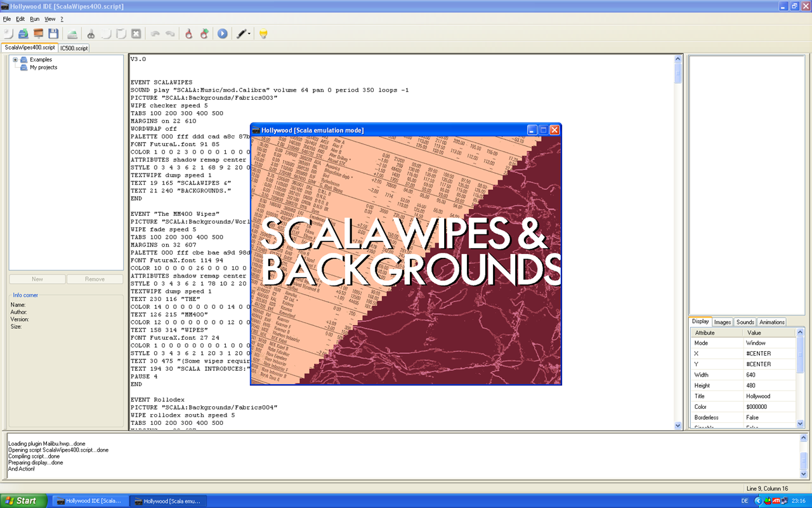Screen dimensions: 812x508
Task: Click the Attribute column header
Action: tap(717, 333)
